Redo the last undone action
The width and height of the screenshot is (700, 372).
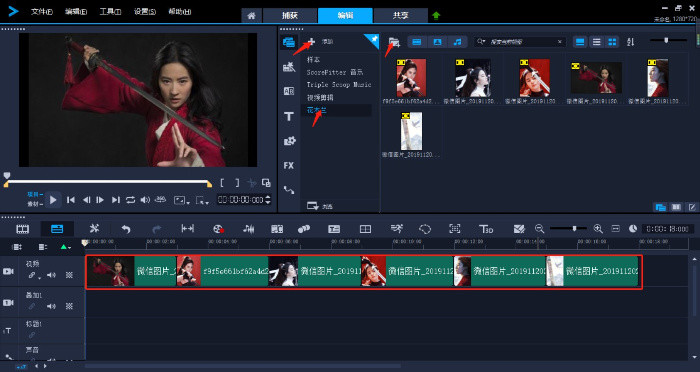(156, 229)
